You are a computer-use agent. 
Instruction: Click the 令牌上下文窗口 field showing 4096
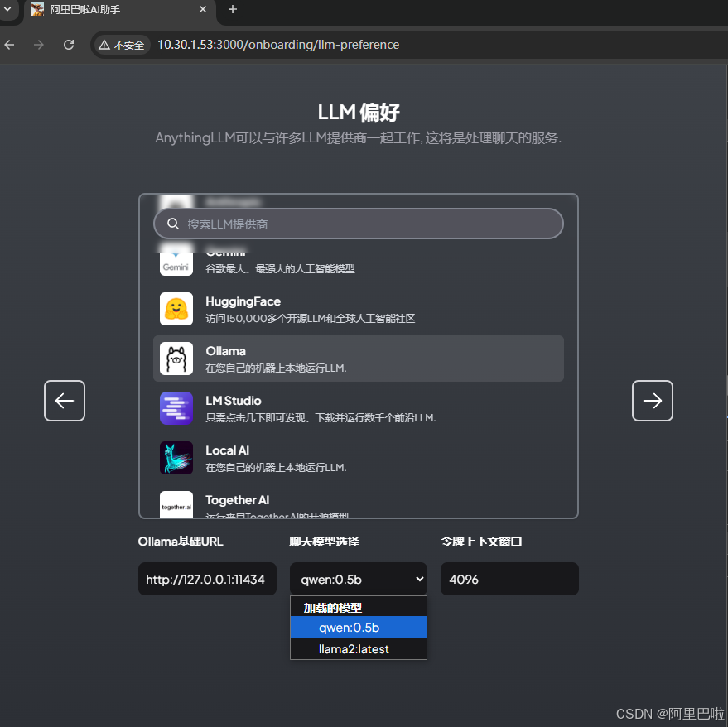point(509,579)
